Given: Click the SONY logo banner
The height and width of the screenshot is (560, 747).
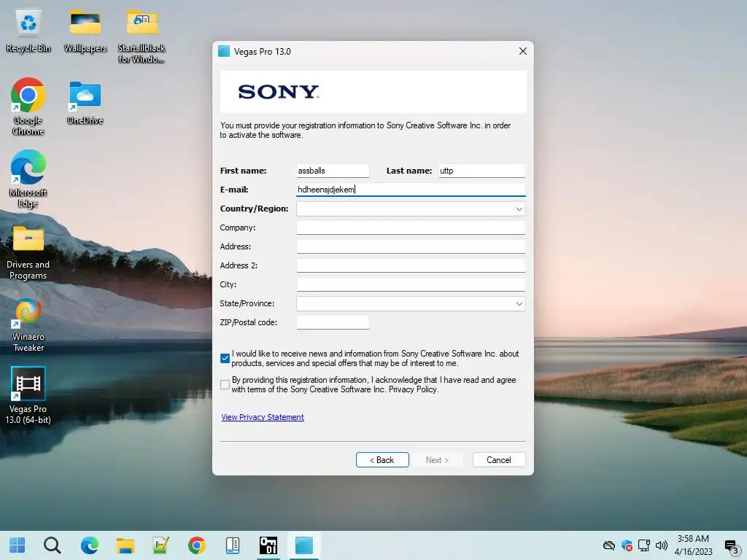Looking at the screenshot, I should click(373, 92).
